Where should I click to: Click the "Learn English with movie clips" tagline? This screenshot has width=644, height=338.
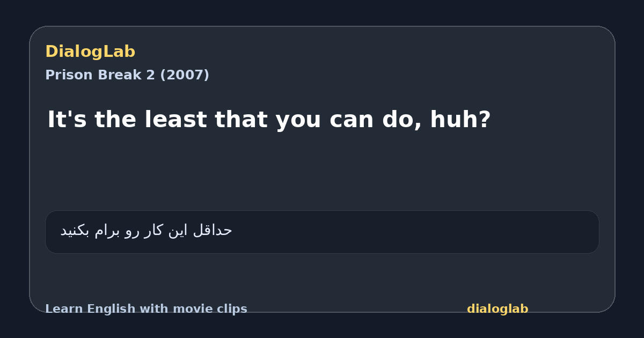(x=146, y=309)
